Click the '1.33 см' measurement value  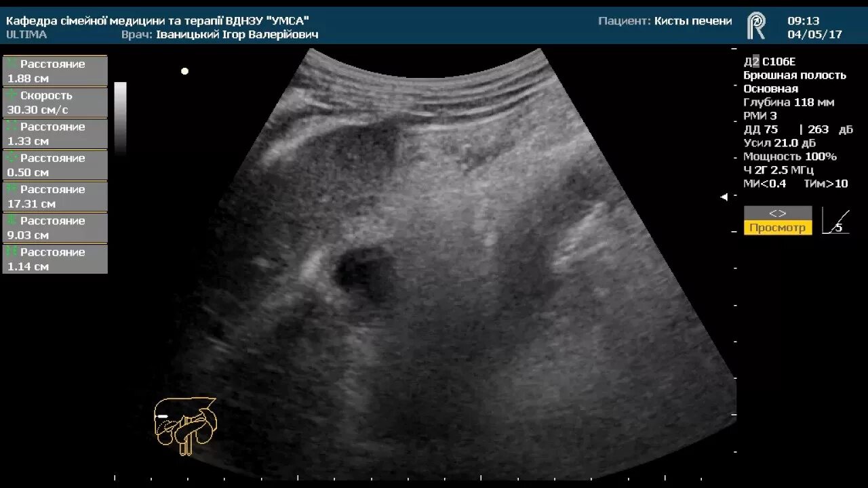(x=28, y=142)
